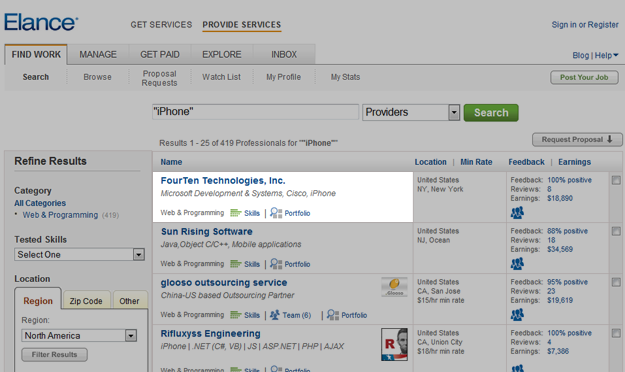Open Proposal Requests submenu item
625x372 pixels.
coord(159,78)
